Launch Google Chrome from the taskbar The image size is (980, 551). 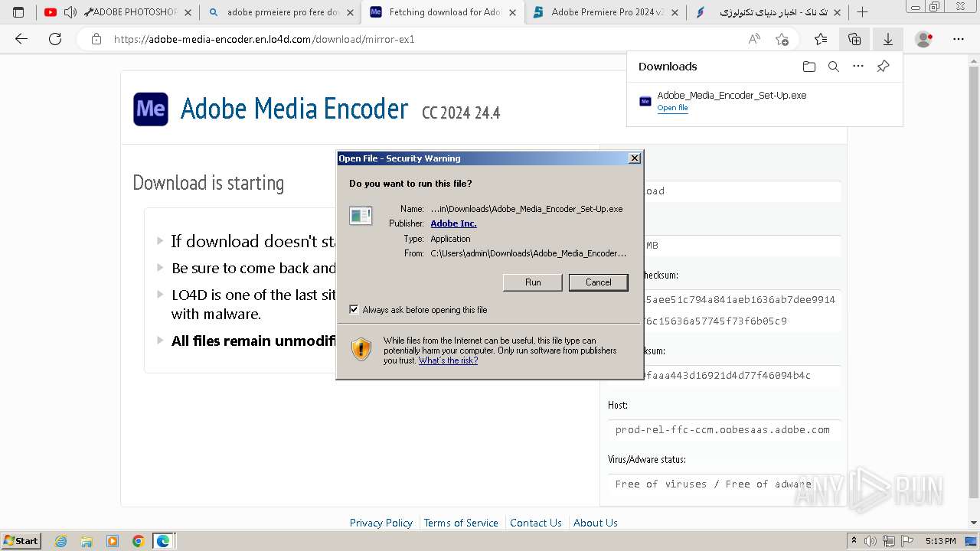pyautogui.click(x=138, y=541)
